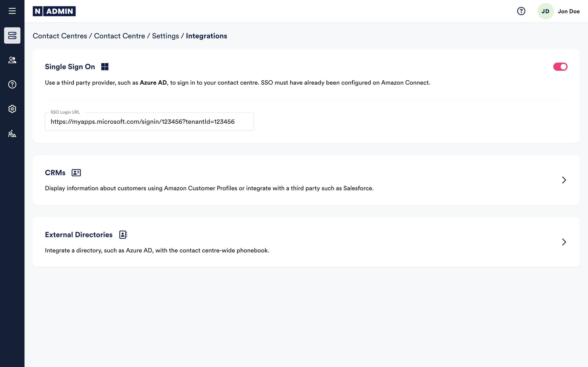The width and height of the screenshot is (588, 367).
Task: Select the Integrations breadcrumb item
Action: 206,36
